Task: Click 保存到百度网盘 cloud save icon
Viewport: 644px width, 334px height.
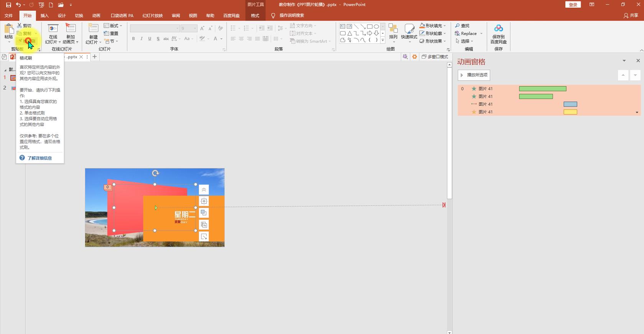Action: coord(498,29)
